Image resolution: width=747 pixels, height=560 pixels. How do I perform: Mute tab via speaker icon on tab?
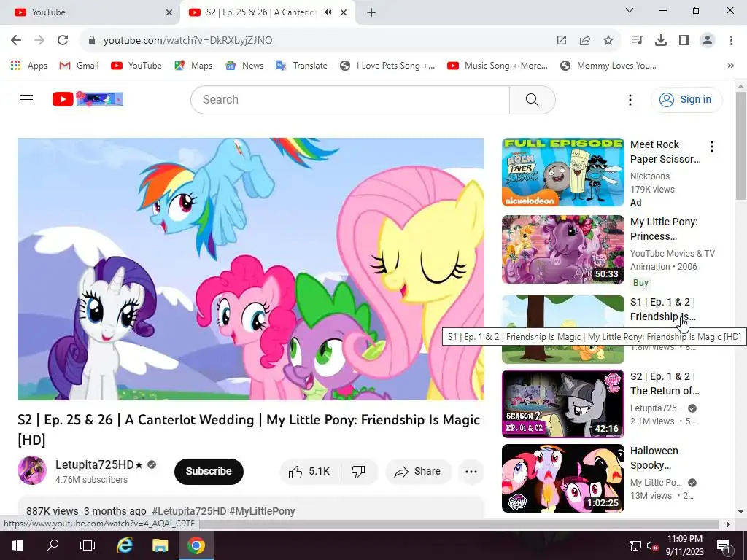click(328, 12)
